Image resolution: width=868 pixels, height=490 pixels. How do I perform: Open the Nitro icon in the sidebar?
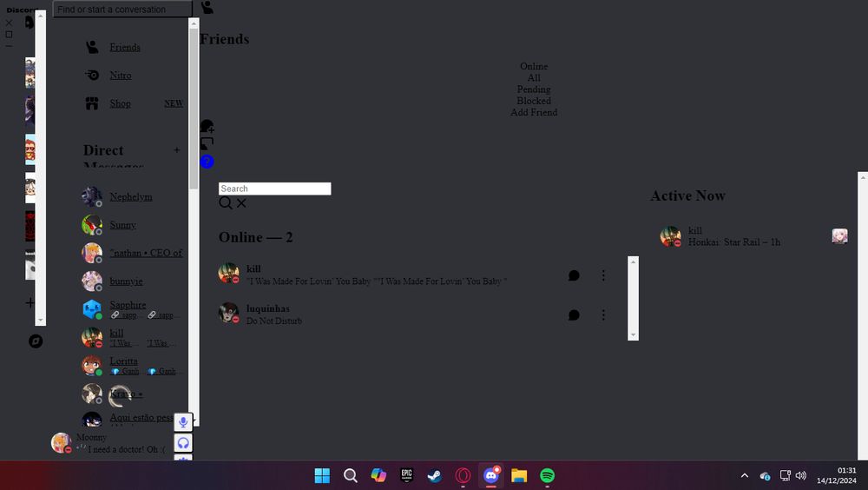pyautogui.click(x=92, y=75)
